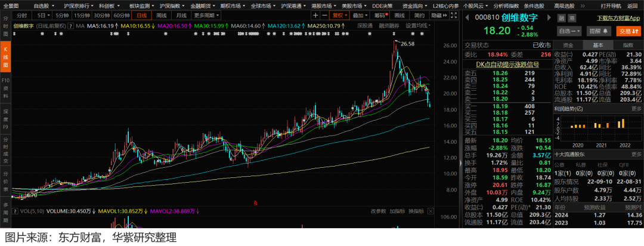Open 自选一 watchlist dropdown
The width and height of the screenshot is (644, 246).
(x=571, y=31)
